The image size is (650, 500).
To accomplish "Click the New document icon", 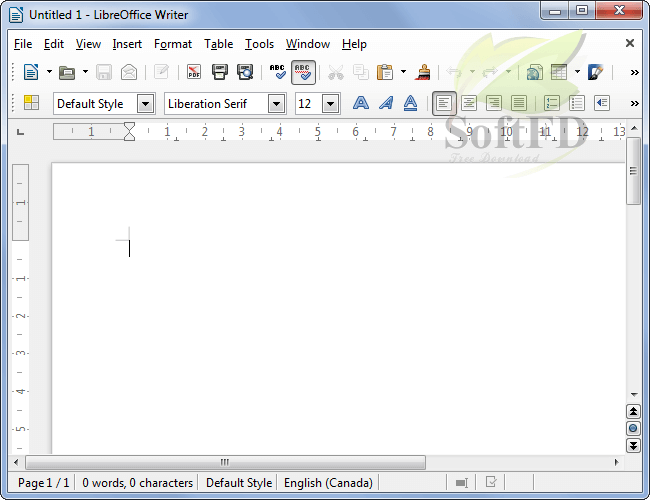I will click(31, 72).
